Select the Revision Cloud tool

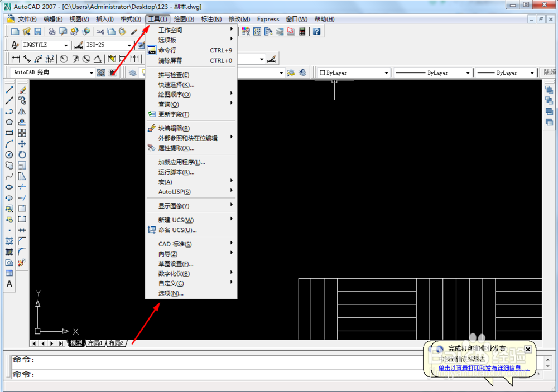tap(9, 166)
